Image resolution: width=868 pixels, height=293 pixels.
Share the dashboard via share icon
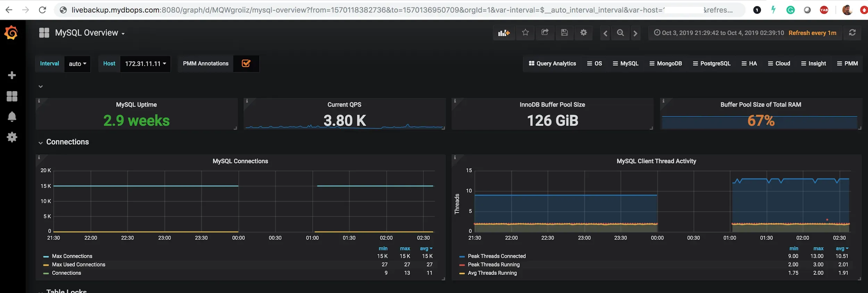[545, 33]
